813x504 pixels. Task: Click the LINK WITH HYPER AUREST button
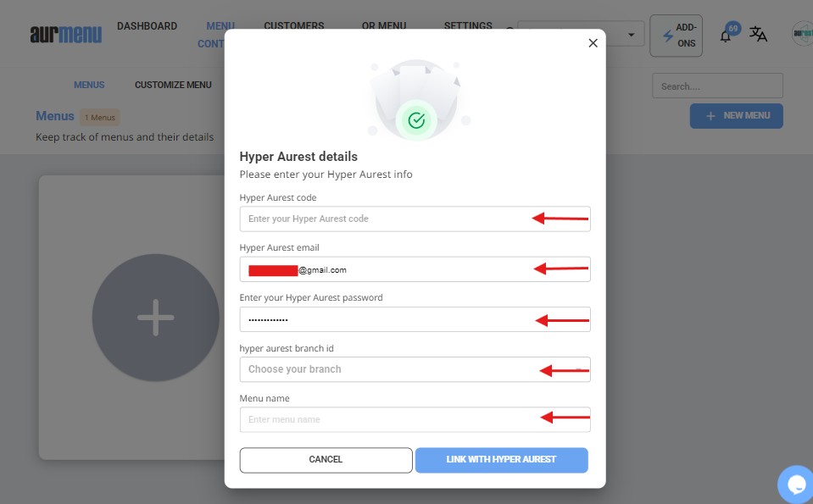(501, 460)
